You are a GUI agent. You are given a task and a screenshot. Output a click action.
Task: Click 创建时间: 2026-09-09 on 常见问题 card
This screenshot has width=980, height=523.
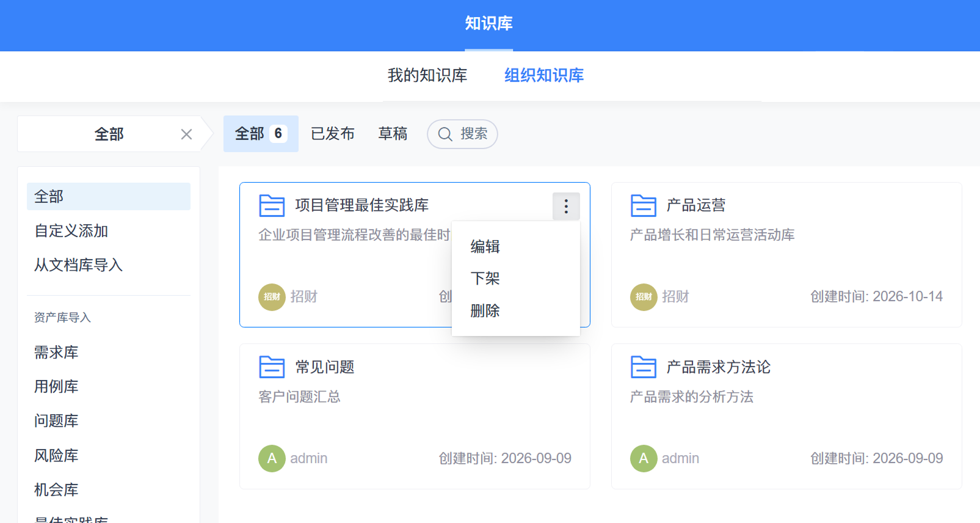coord(505,458)
